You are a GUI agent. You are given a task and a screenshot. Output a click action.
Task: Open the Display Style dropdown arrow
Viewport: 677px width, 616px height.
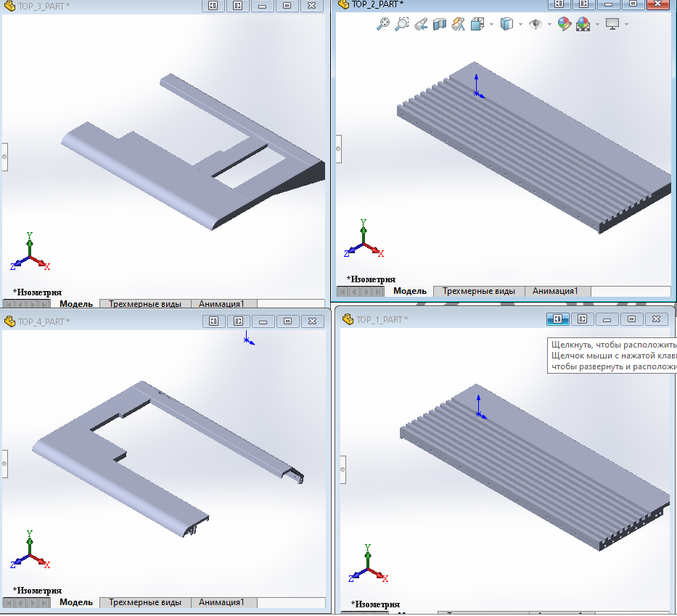[521, 23]
